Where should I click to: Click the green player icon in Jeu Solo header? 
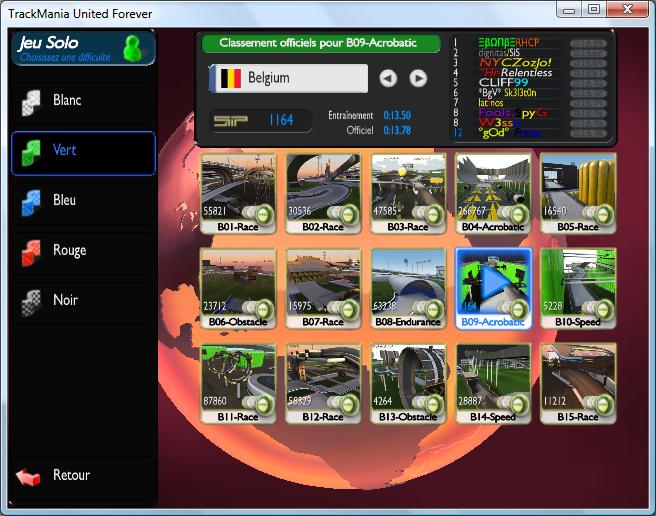tap(133, 48)
